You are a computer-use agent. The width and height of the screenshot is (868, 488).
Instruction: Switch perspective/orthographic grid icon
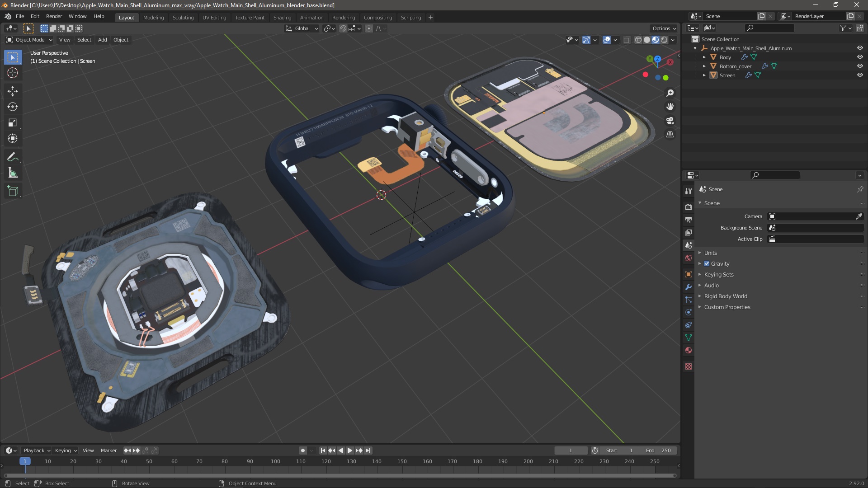point(670,135)
